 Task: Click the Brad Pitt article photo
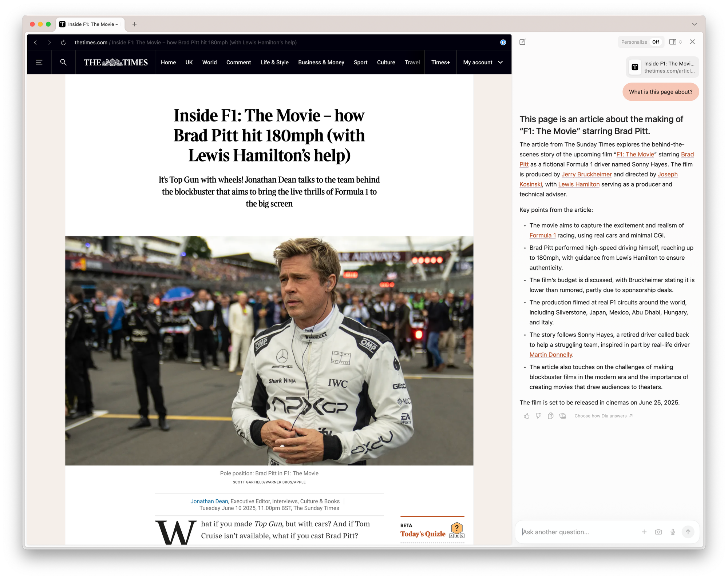(269, 351)
